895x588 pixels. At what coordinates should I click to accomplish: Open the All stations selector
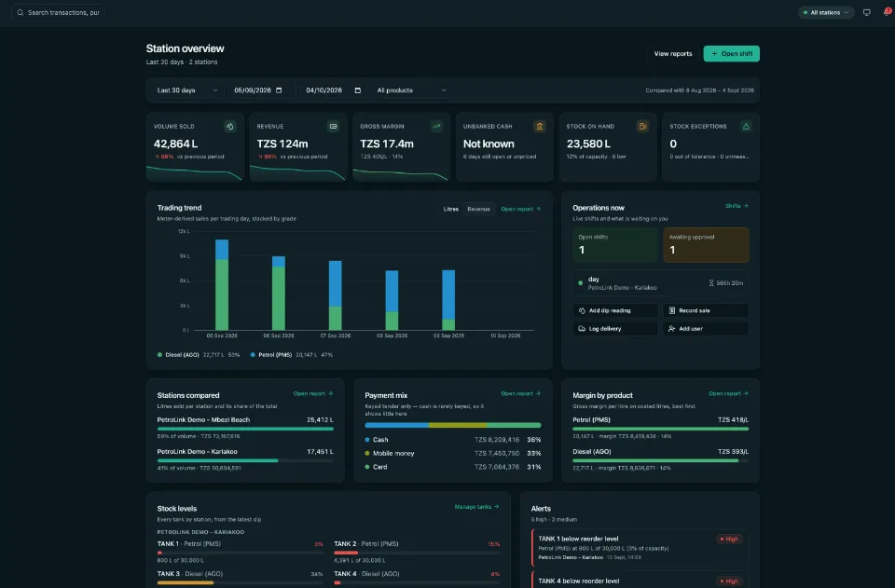pyautogui.click(x=826, y=12)
